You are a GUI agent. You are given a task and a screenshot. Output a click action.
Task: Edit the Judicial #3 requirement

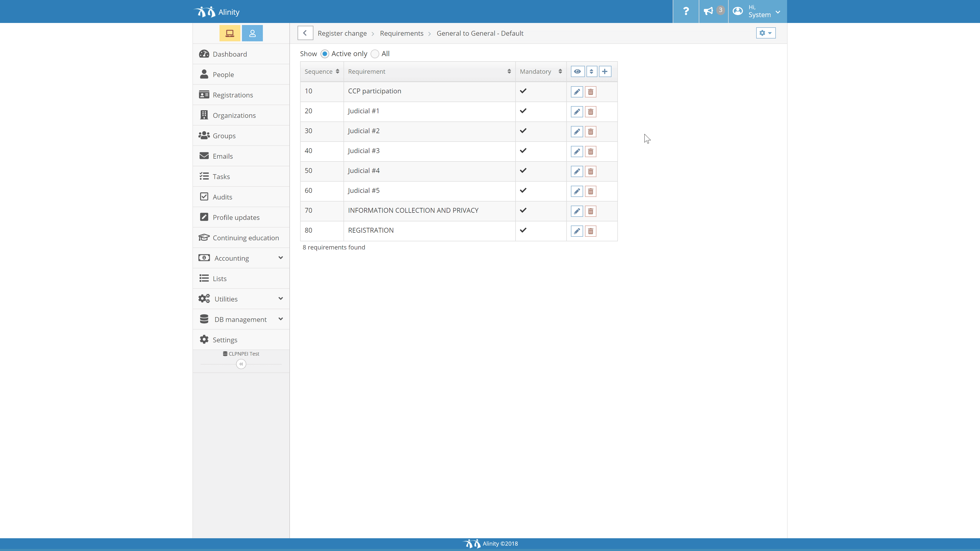[x=577, y=151]
